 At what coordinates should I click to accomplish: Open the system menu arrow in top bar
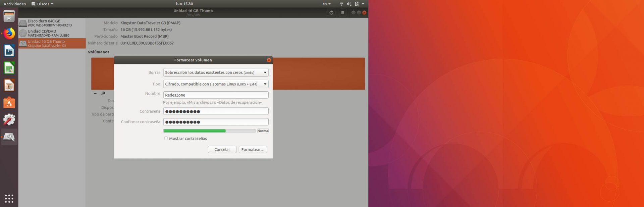pos(363,4)
